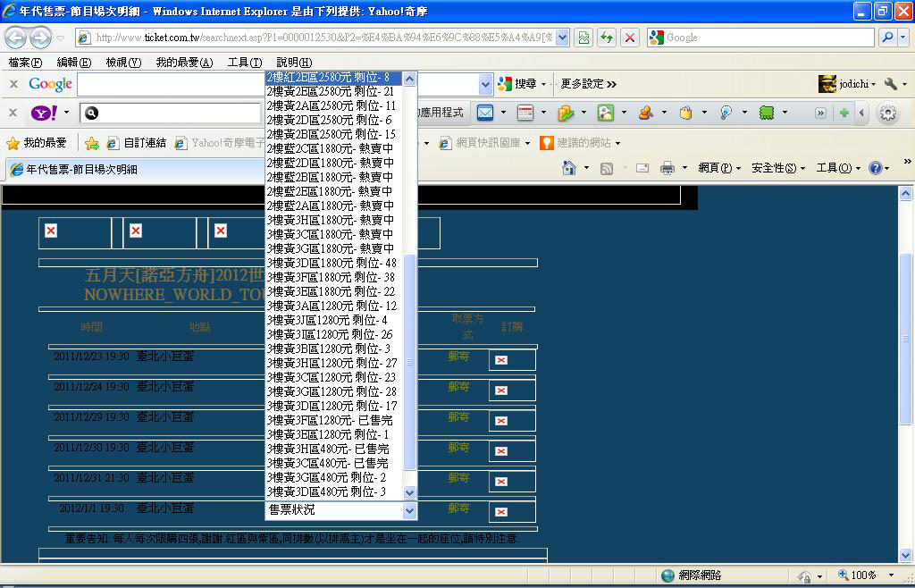Viewport: 915px width, 588px height.
Task: Open Yahoo mail envelope icon
Action: [x=485, y=113]
